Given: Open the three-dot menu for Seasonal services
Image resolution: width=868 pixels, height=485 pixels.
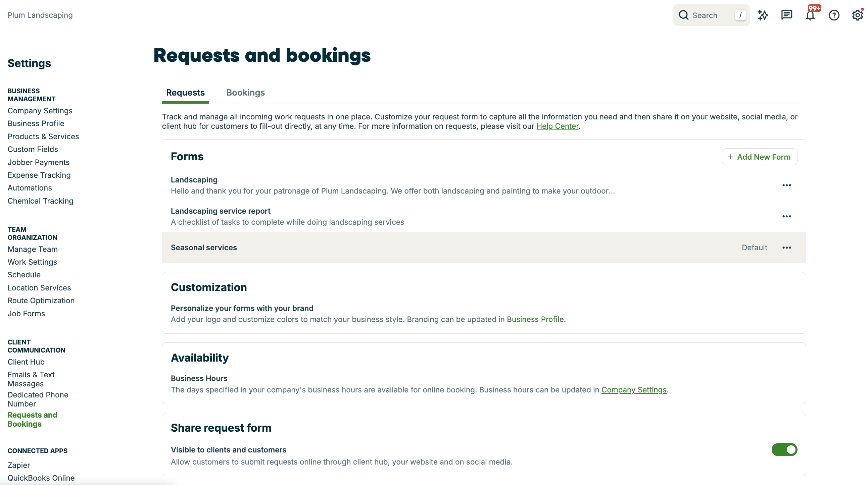Looking at the screenshot, I should [787, 248].
